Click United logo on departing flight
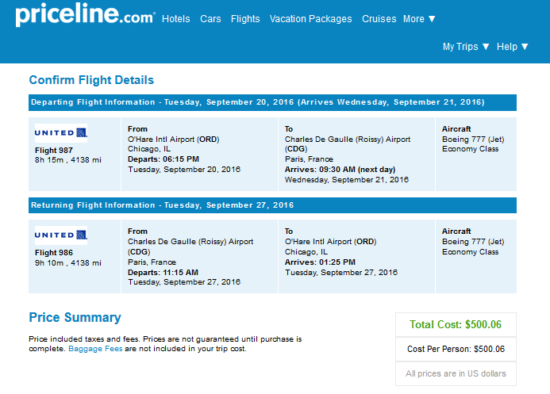This screenshot has height=394, width=550. (61, 133)
